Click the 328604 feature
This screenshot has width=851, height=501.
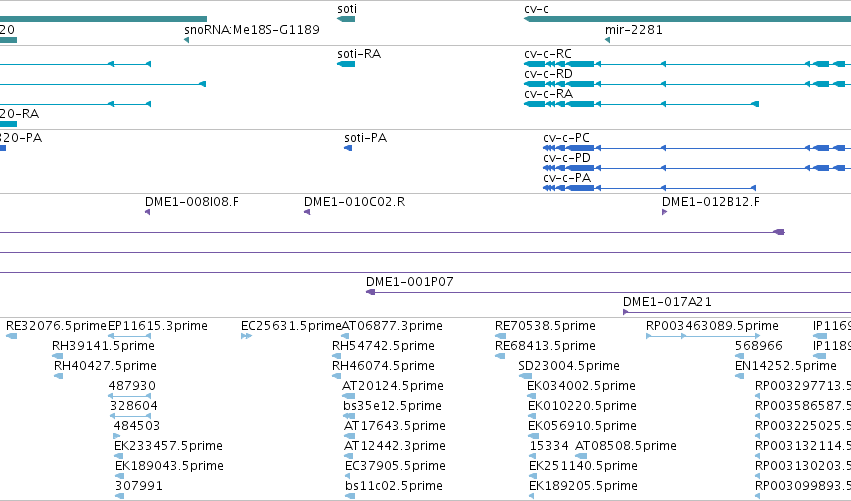click(x=130, y=417)
